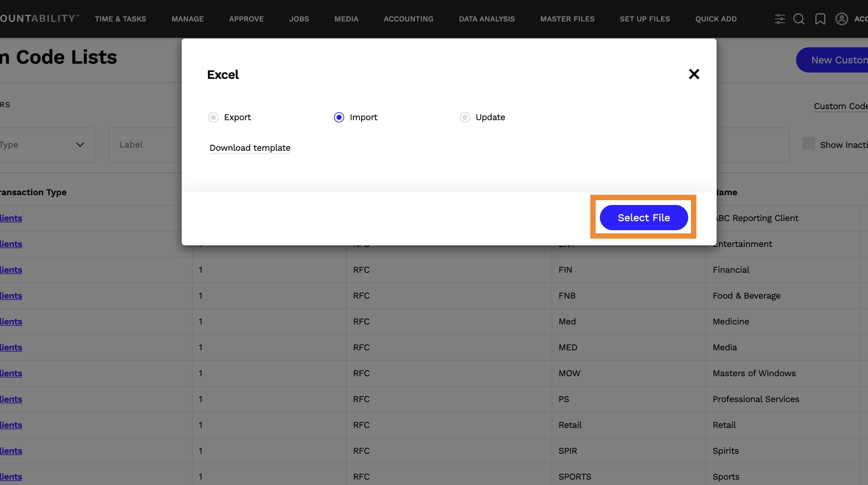This screenshot has width=868, height=485.
Task: Open the Media menu
Action: coord(346,19)
